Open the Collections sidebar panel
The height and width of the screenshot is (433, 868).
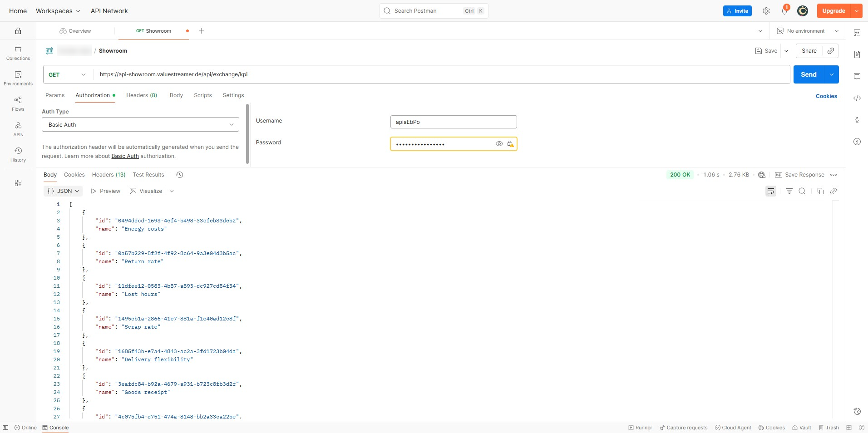point(18,53)
